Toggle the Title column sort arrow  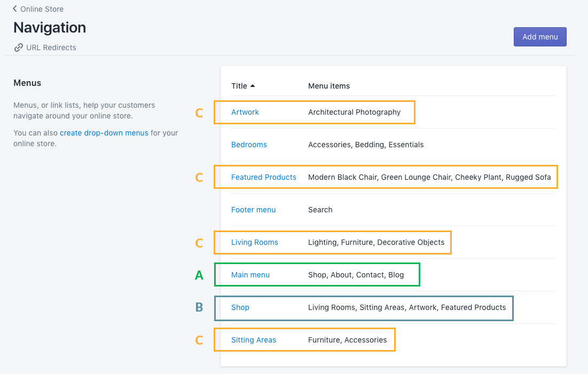[x=253, y=86]
